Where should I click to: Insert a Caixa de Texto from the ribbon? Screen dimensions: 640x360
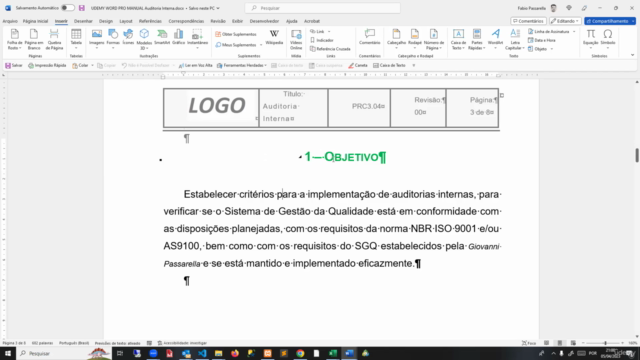pos(458,40)
